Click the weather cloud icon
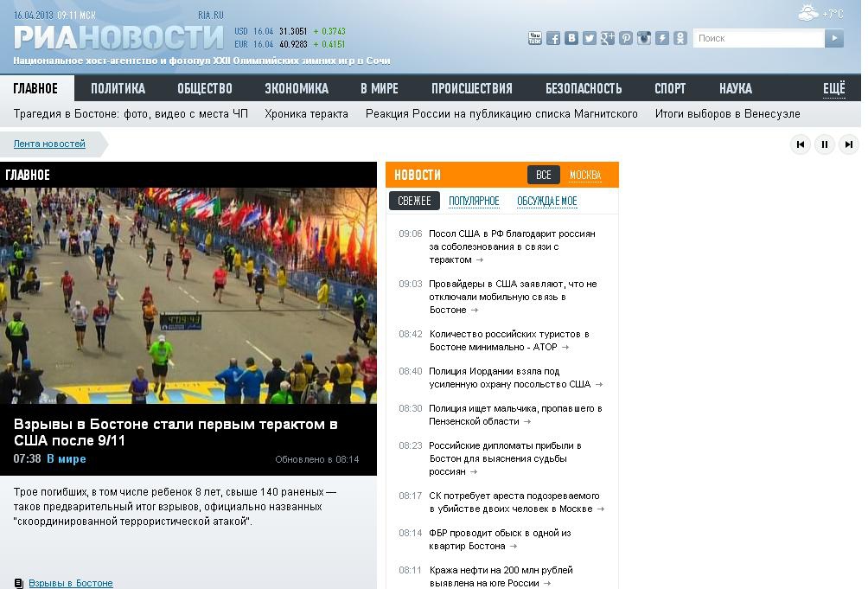This screenshot has width=868, height=589. pyautogui.click(x=808, y=13)
